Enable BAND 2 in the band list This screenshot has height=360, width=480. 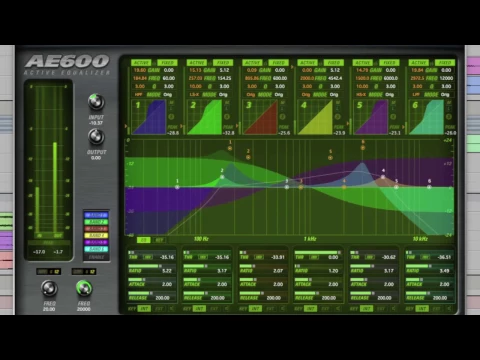[96, 222]
